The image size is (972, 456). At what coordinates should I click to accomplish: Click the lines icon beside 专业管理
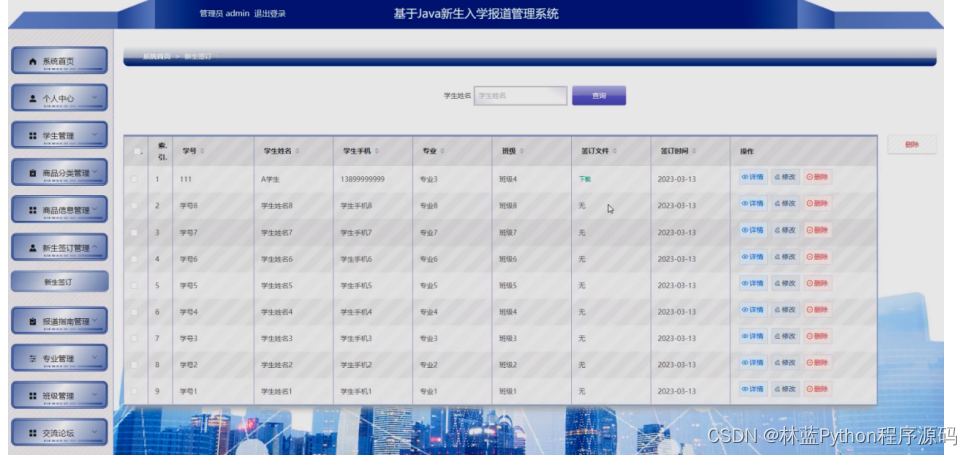point(33,359)
